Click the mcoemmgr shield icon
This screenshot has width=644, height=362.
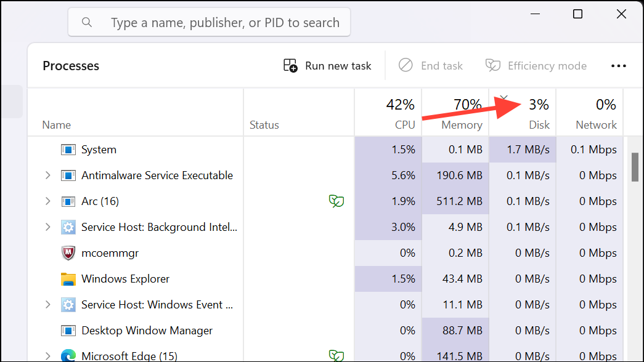[x=68, y=252]
